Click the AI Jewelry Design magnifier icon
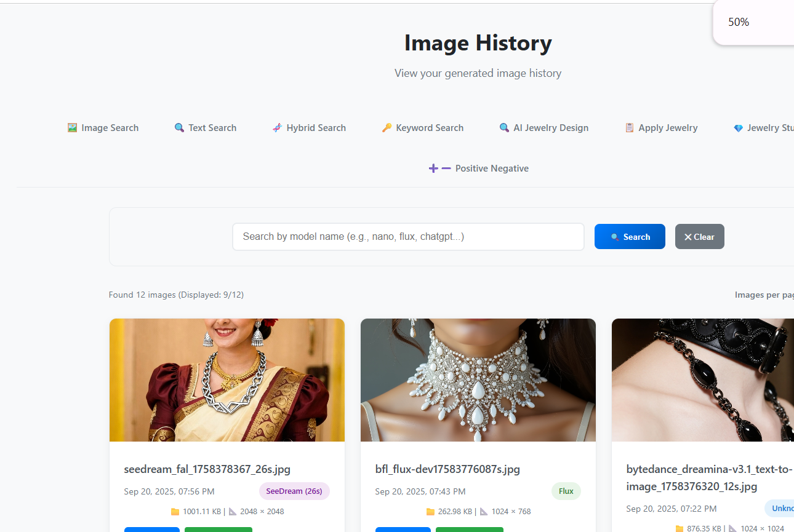The width and height of the screenshot is (794, 532). coord(504,128)
